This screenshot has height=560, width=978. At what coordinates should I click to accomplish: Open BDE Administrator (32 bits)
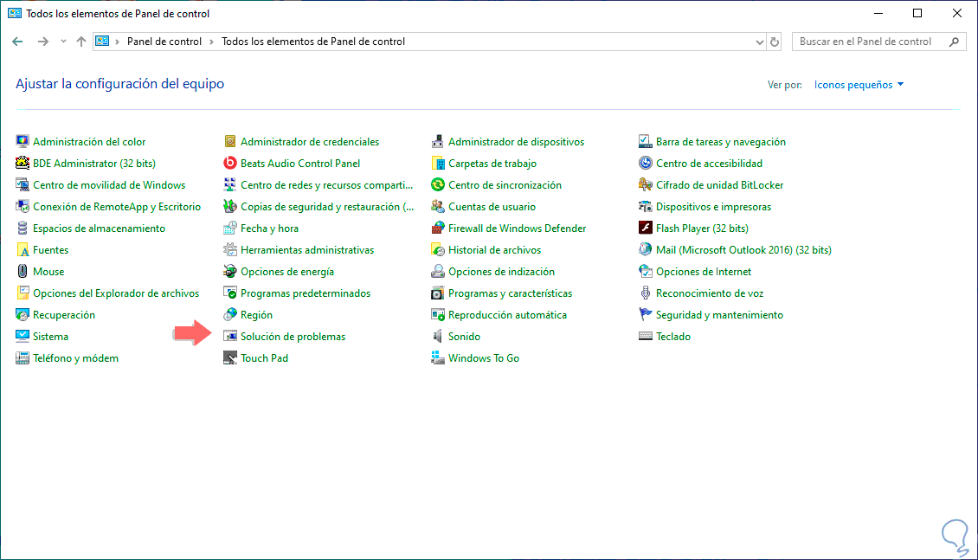coord(94,164)
